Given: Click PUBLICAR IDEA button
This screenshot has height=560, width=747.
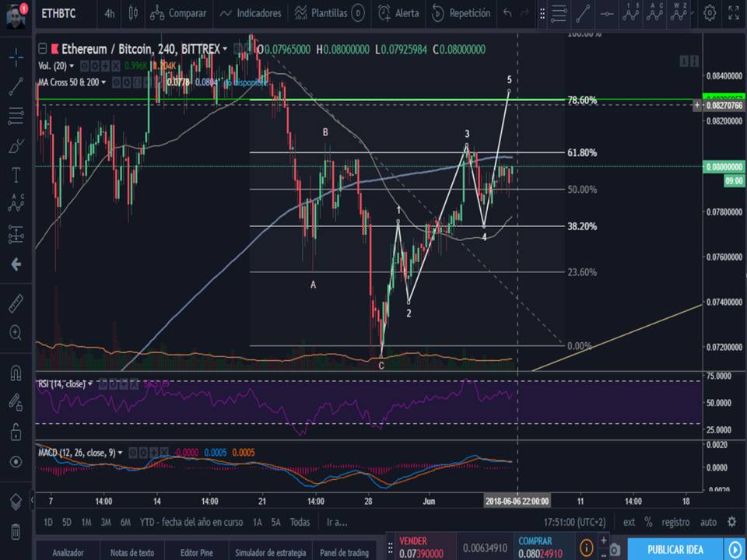Looking at the screenshot, I should (x=675, y=550).
